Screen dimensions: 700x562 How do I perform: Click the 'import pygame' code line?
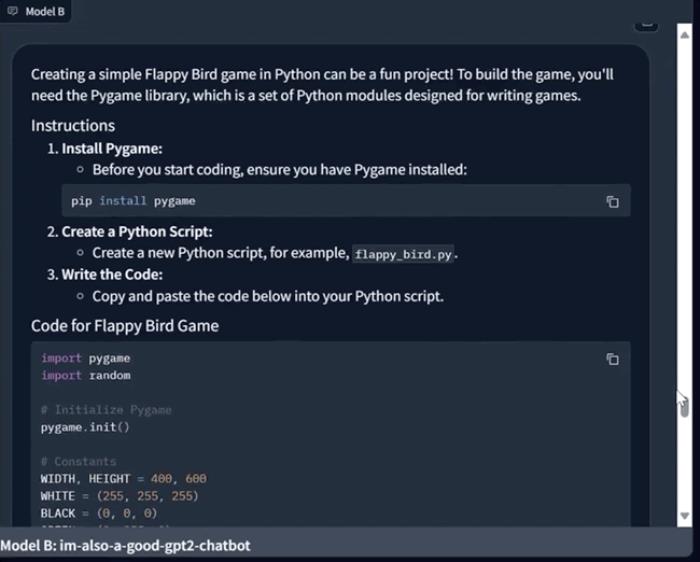pyautogui.click(x=86, y=358)
